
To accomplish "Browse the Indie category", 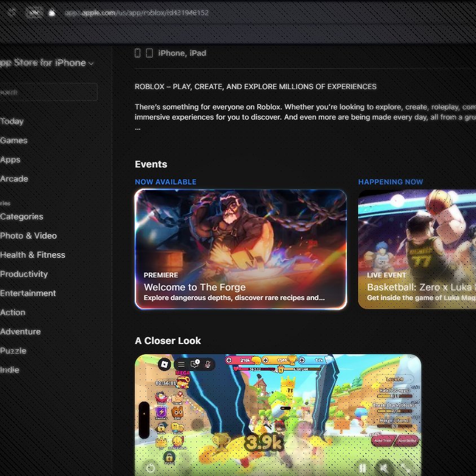I will 10,370.
